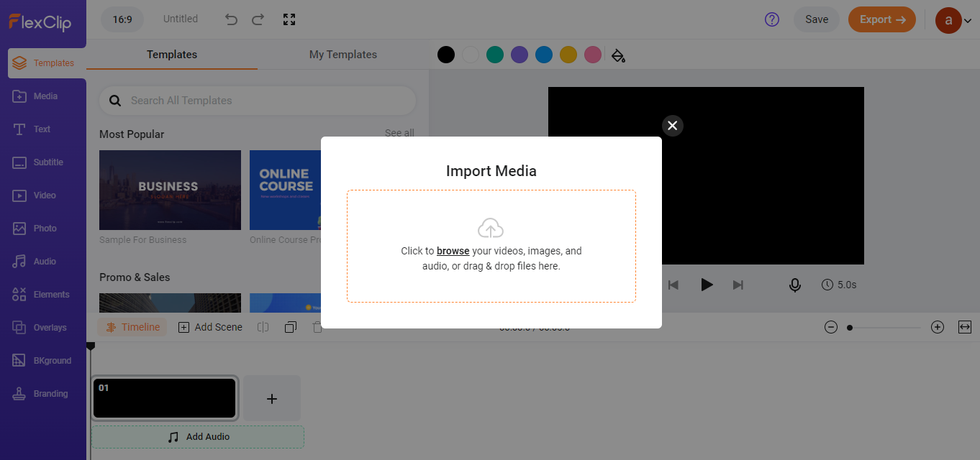Screen dimensions: 980x460
Task: Toggle the Timeline view mode
Action: point(132,327)
